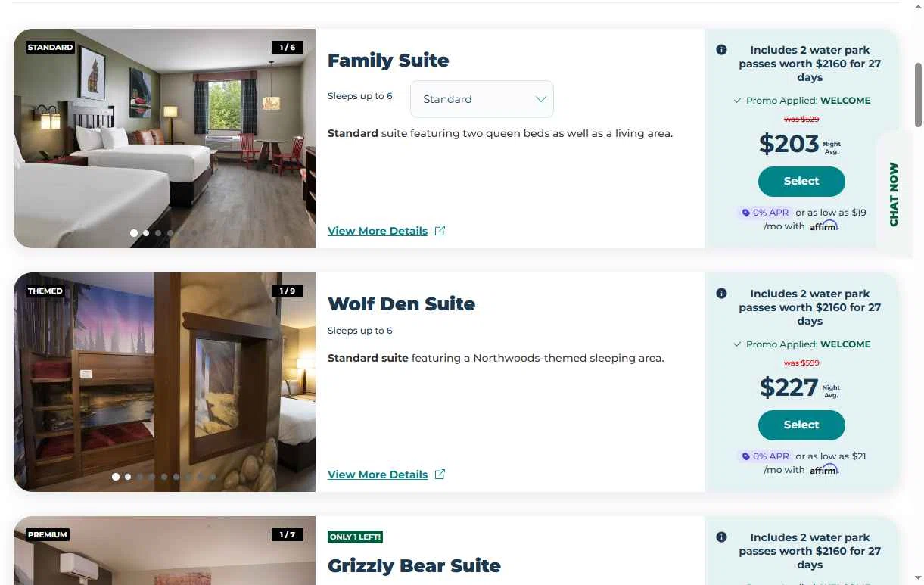
Task: Click info icon on Wolf Den Suite pricing
Action: 721,294
